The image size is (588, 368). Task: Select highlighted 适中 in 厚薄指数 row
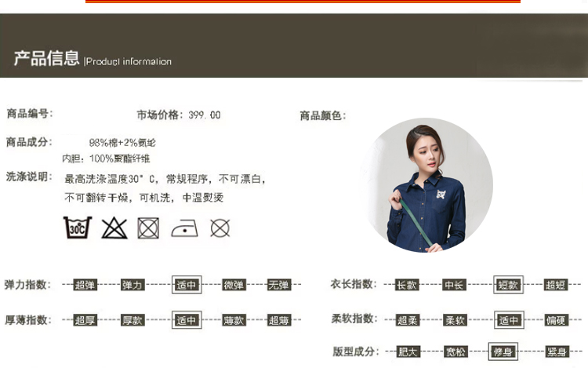[187, 320]
